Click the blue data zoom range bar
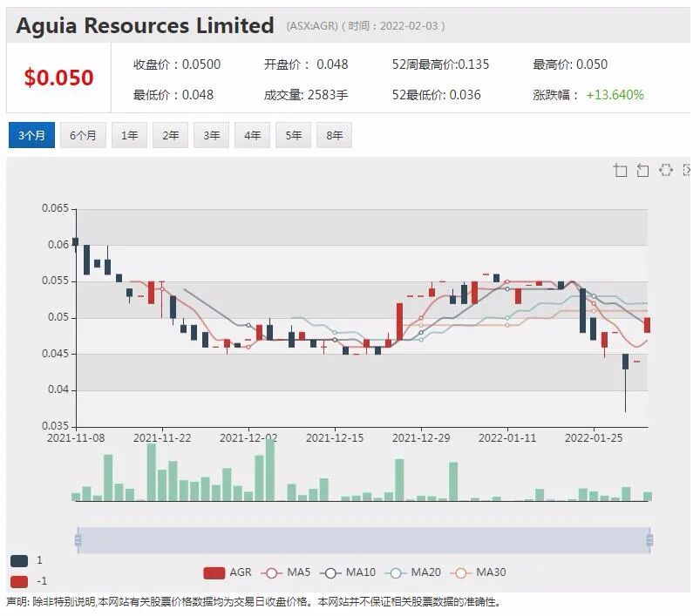Screen dimensions: 700x616 click(364, 540)
